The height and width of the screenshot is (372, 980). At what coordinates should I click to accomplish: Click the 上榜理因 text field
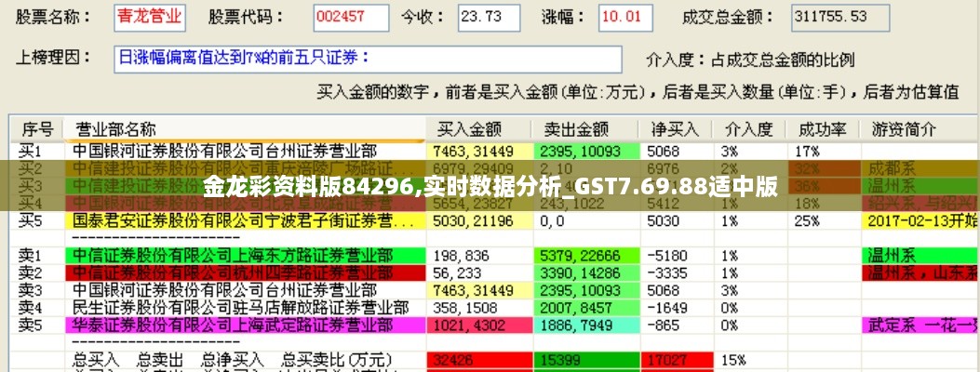click(x=368, y=60)
